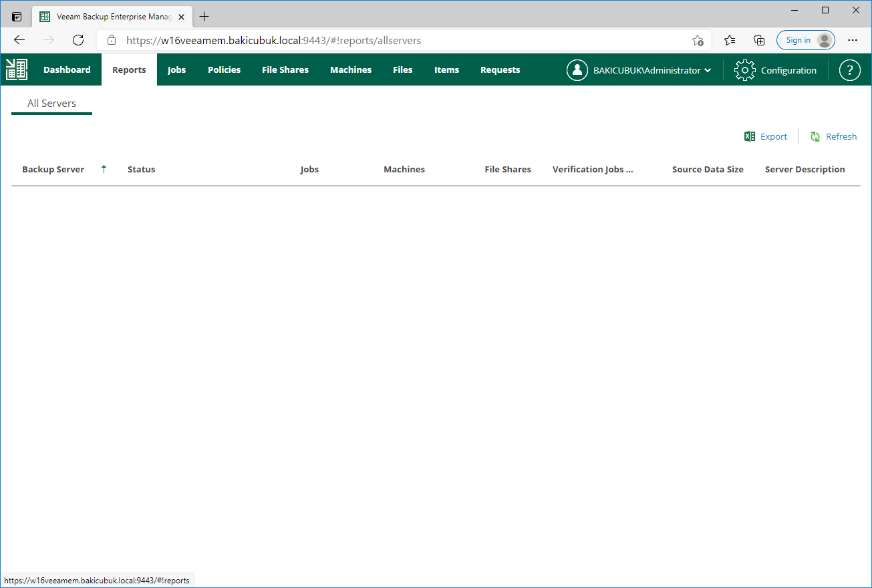Click the Export link
Screen dimensions: 872x588
tap(774, 136)
